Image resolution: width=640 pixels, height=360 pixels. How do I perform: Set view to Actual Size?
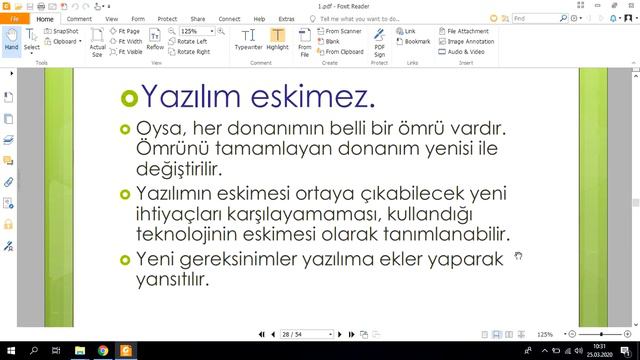pyautogui.click(x=97, y=42)
